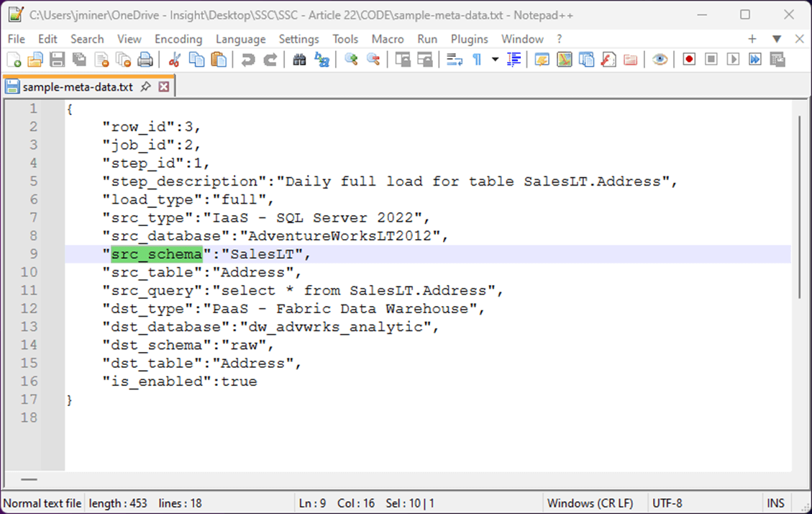Toggle the Document Map panel icon
This screenshot has width=812, height=514.
(565, 60)
